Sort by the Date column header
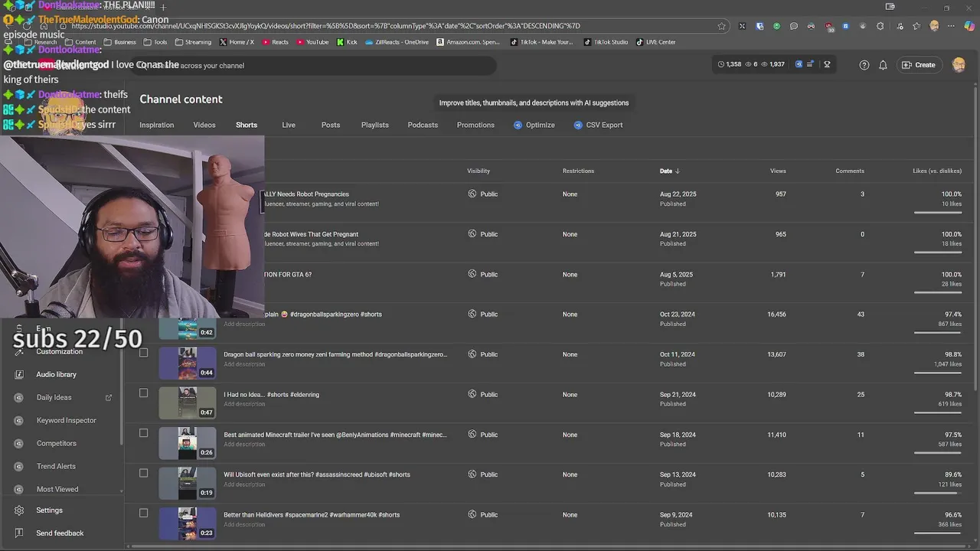The image size is (980, 551). 669,171
